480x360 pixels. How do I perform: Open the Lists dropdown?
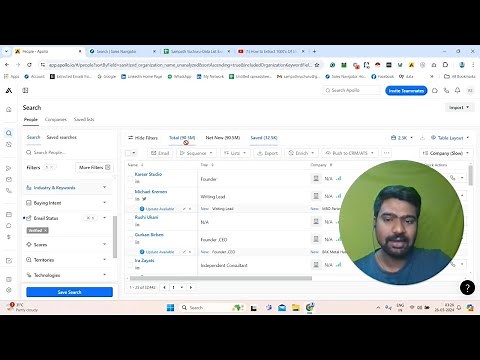pos(235,153)
